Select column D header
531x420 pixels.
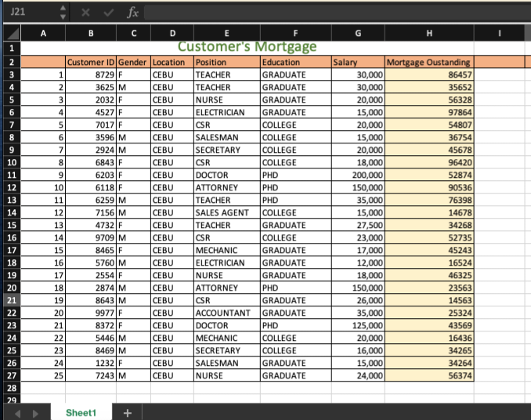(x=172, y=33)
